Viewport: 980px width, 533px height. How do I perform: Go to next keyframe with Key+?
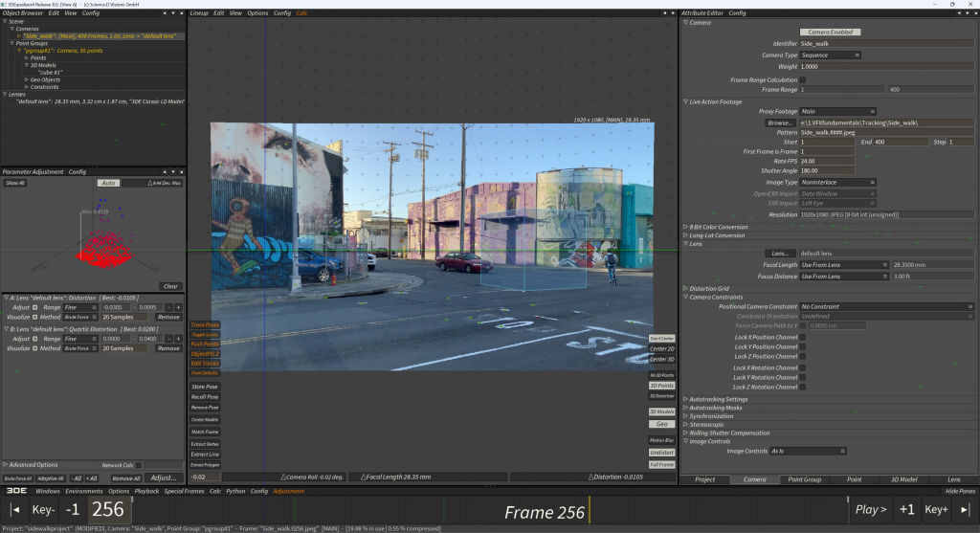[x=936, y=510]
